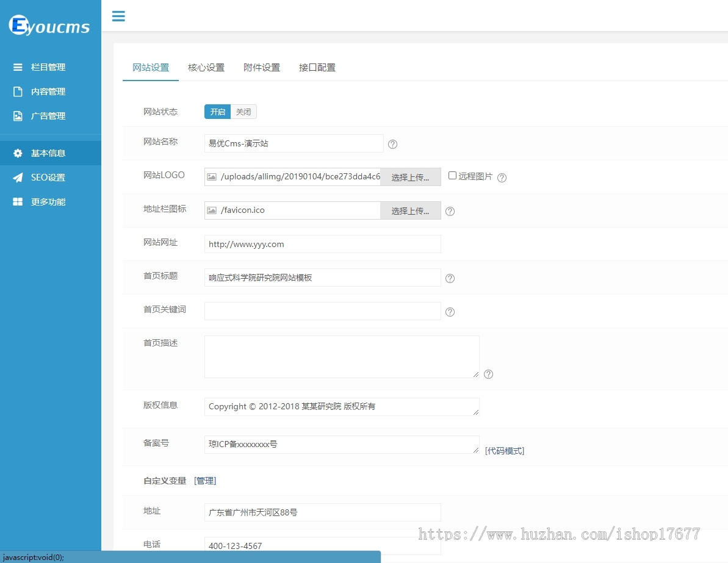This screenshot has height=563, width=728.
Task: Focus the 网站网址 input field
Action: coord(323,244)
